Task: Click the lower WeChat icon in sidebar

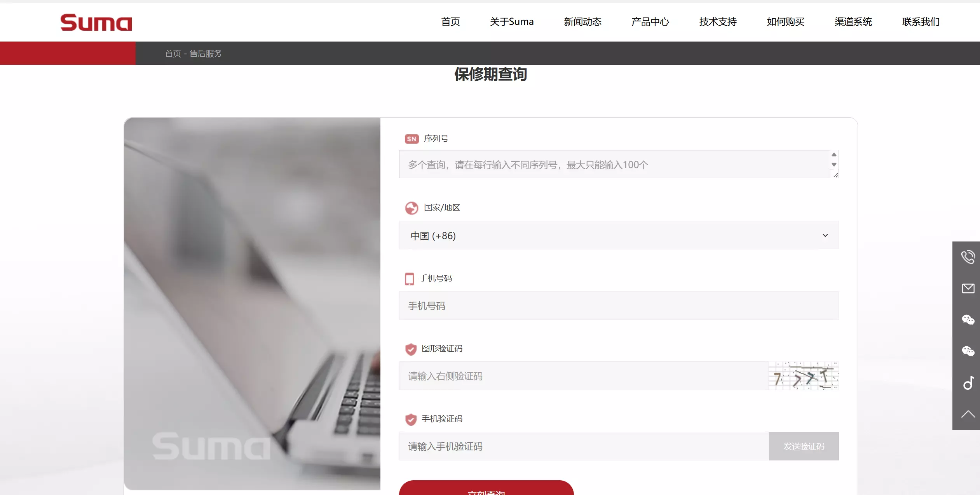Action: (x=968, y=351)
